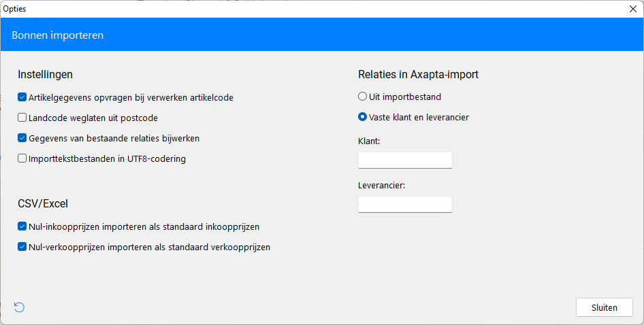Click the Sluiten button

pyautogui.click(x=604, y=307)
